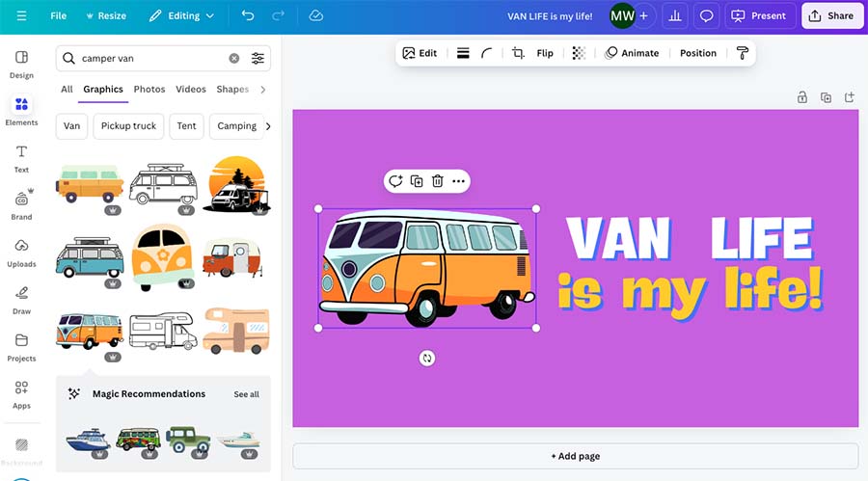Image resolution: width=868 pixels, height=481 pixels.
Task: Delete the van with the trash icon
Action: tap(437, 181)
